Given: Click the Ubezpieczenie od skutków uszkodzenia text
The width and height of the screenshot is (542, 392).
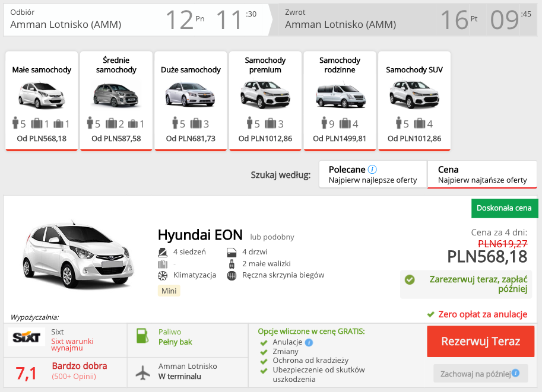Looking at the screenshot, I should (x=318, y=375).
